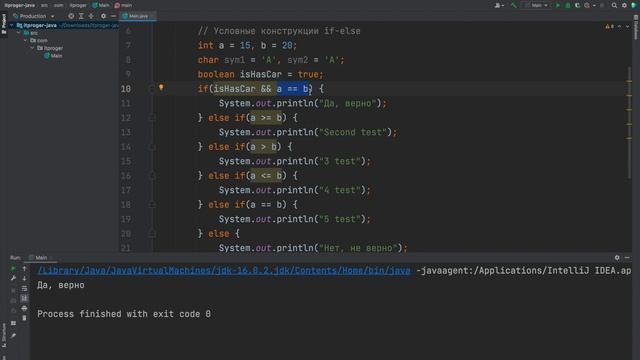This screenshot has height=360, width=640.
Task: Rerun Main with the green arrow in the Run panel
Action: click(13, 268)
